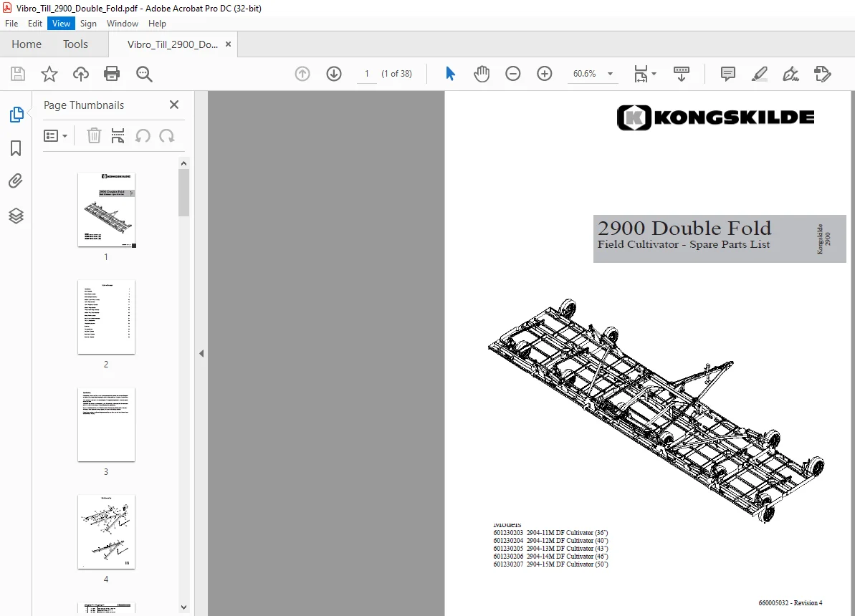Open Attachments paperclip panel

coord(16,181)
